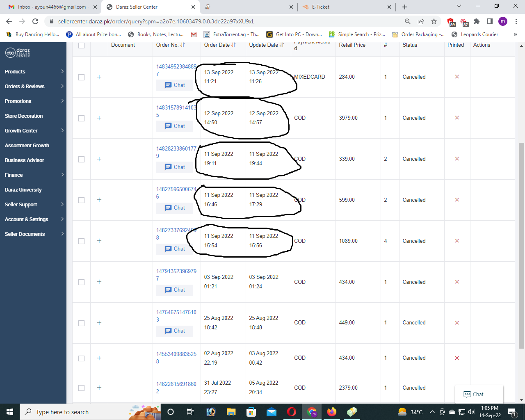Expand the Promotions sidebar menu
Viewport: 525px width, 420px height.
(x=33, y=101)
